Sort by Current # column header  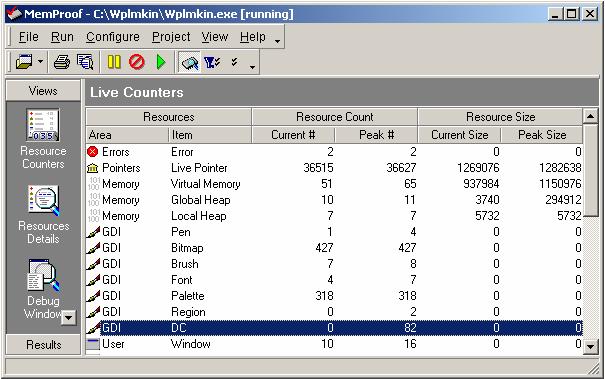pos(293,135)
